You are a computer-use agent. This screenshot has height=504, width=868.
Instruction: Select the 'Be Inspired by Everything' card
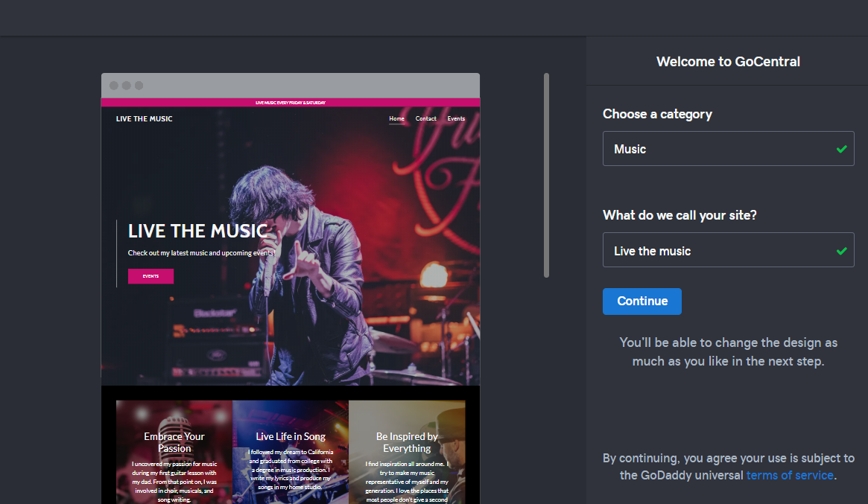point(407,452)
